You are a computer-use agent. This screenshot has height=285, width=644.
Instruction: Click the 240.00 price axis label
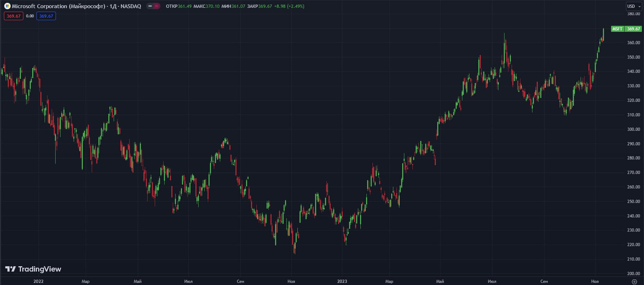tap(633, 216)
